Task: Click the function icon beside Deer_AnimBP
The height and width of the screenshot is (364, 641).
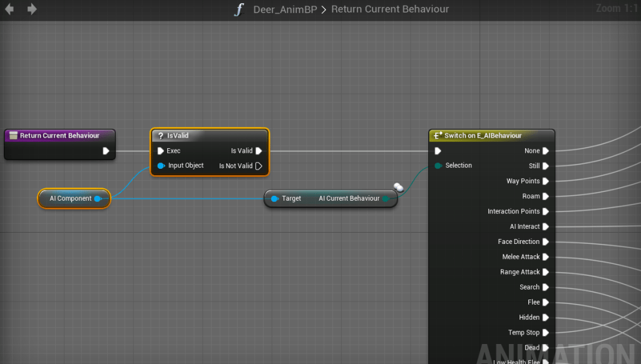Action: point(238,9)
